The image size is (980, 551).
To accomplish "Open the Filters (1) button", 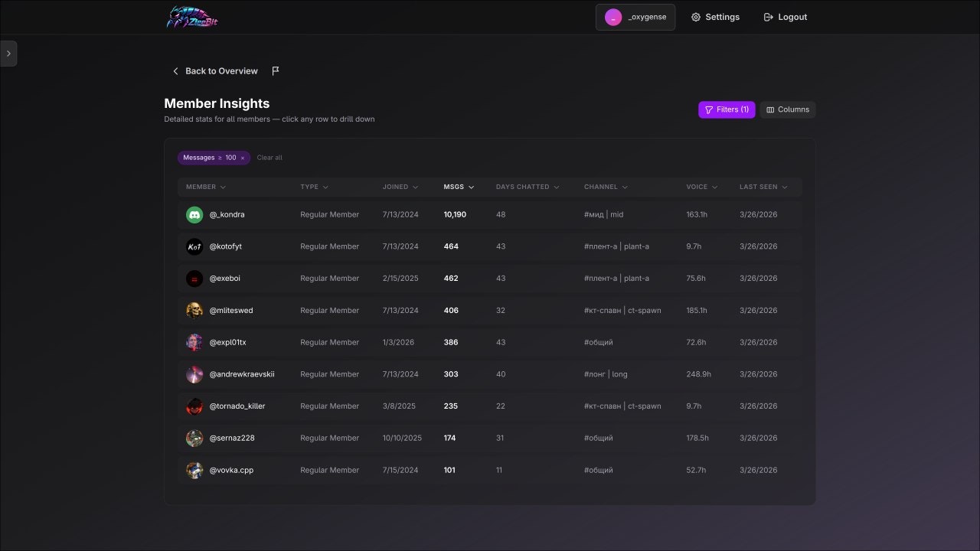I will 727,109.
